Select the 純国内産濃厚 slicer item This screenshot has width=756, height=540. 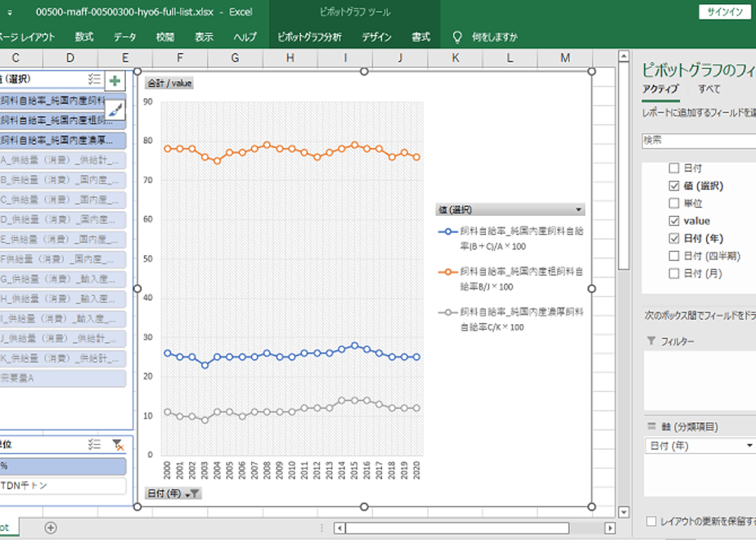point(63,140)
